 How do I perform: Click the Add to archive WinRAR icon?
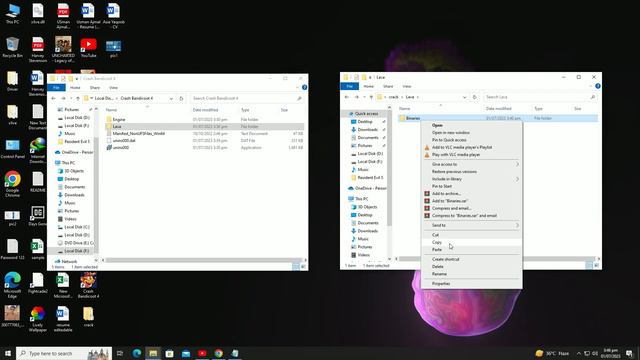(x=427, y=193)
